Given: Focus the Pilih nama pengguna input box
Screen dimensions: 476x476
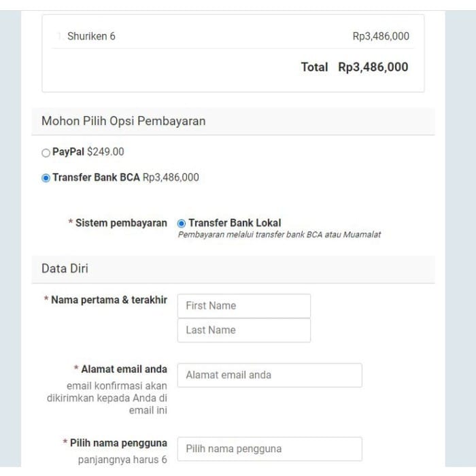Looking at the screenshot, I should pyautogui.click(x=269, y=449).
